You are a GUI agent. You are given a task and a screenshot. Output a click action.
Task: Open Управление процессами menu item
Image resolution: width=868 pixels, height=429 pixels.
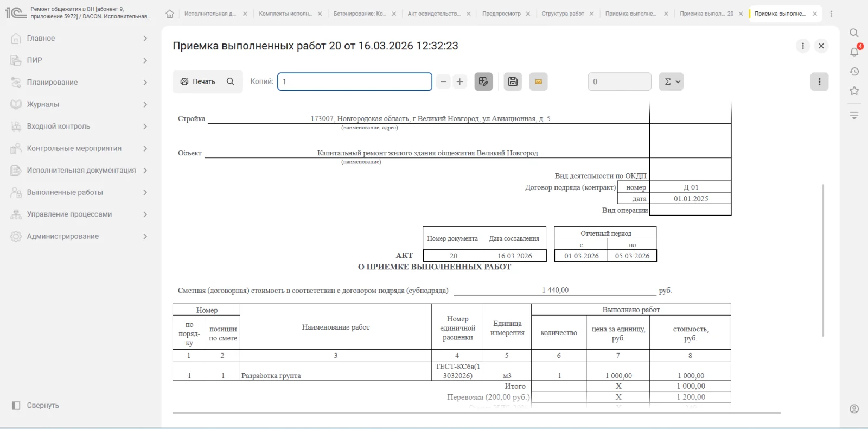coord(79,214)
